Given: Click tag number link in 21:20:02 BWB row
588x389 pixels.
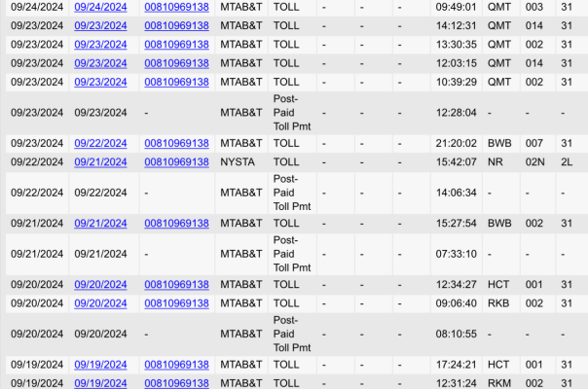Looking at the screenshot, I should coord(176,143).
